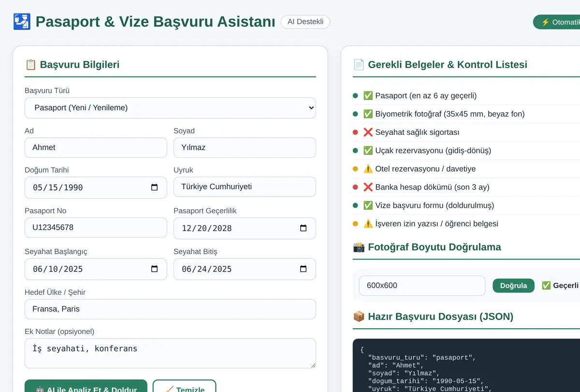Click the text 'İşveren izin yazısı / öğrenci belgesi'
The width and height of the screenshot is (580, 392).
436,224
